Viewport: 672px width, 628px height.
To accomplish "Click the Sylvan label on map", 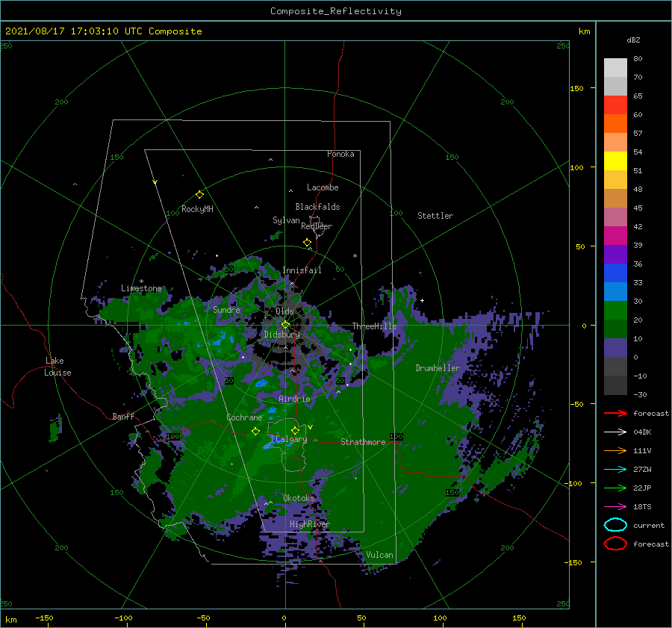I will [x=286, y=220].
